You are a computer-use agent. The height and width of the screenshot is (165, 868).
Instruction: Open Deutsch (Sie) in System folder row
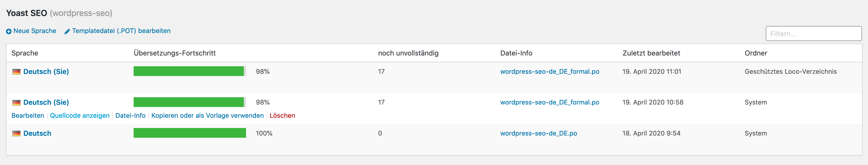click(x=46, y=102)
